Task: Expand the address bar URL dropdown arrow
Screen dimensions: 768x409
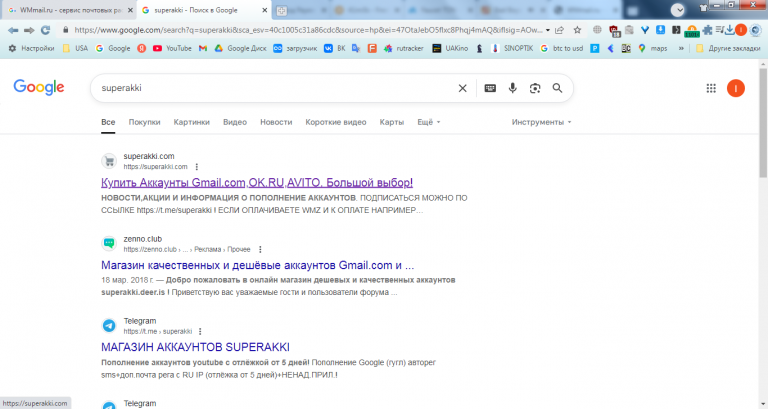Action: (x=548, y=30)
